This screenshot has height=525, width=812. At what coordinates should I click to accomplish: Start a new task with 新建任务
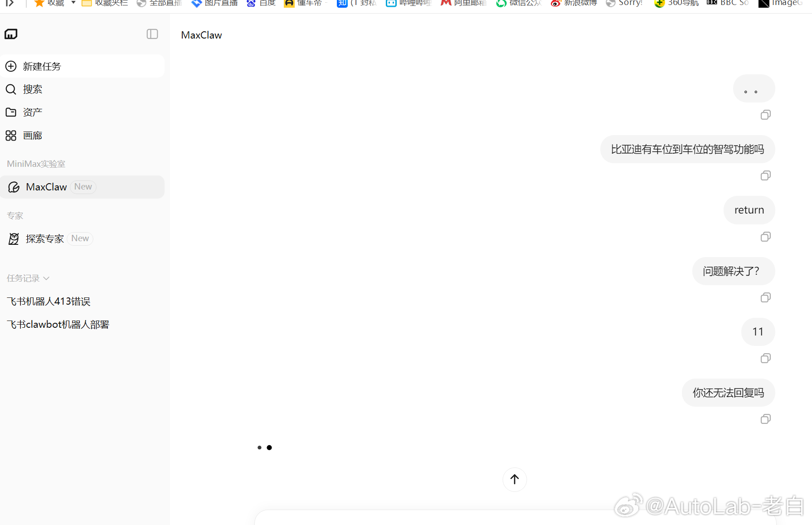tap(82, 66)
